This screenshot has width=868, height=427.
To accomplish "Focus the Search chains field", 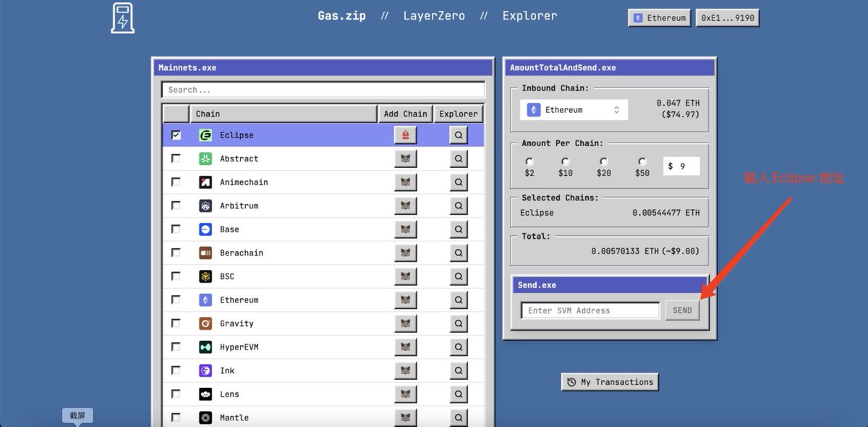I will (323, 90).
